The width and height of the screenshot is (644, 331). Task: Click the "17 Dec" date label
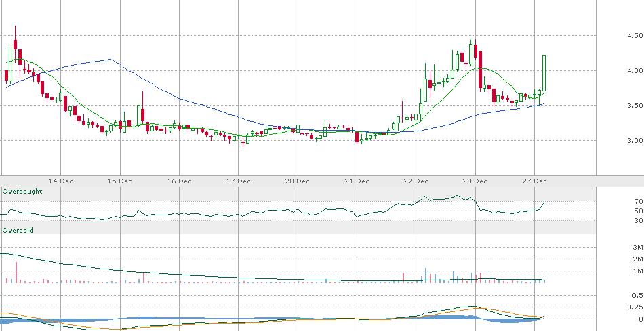click(x=239, y=181)
